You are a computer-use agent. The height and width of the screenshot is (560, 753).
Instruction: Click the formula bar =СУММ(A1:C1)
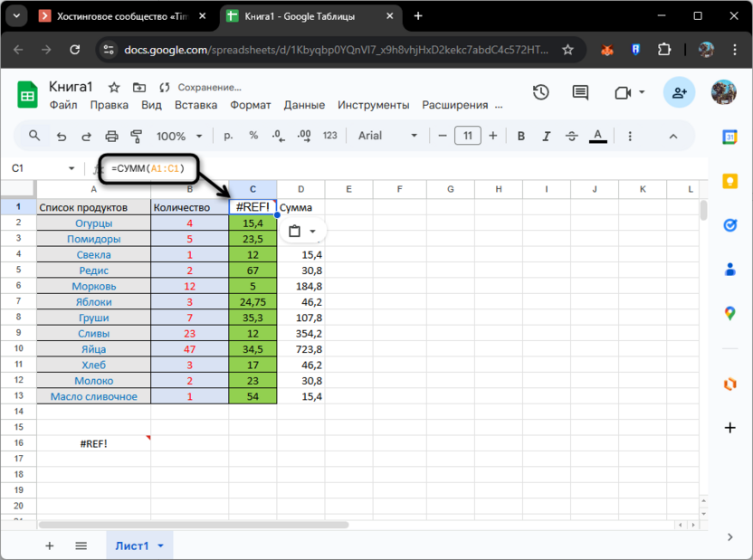click(x=148, y=168)
